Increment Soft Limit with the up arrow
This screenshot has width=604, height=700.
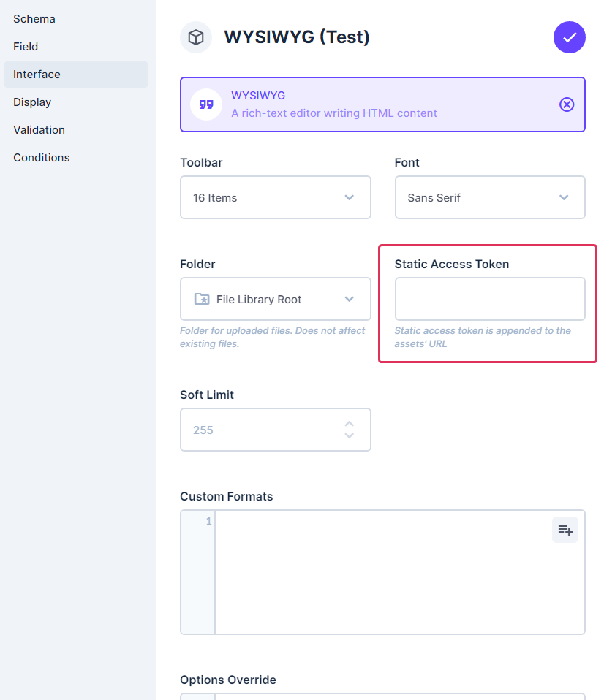point(350,423)
